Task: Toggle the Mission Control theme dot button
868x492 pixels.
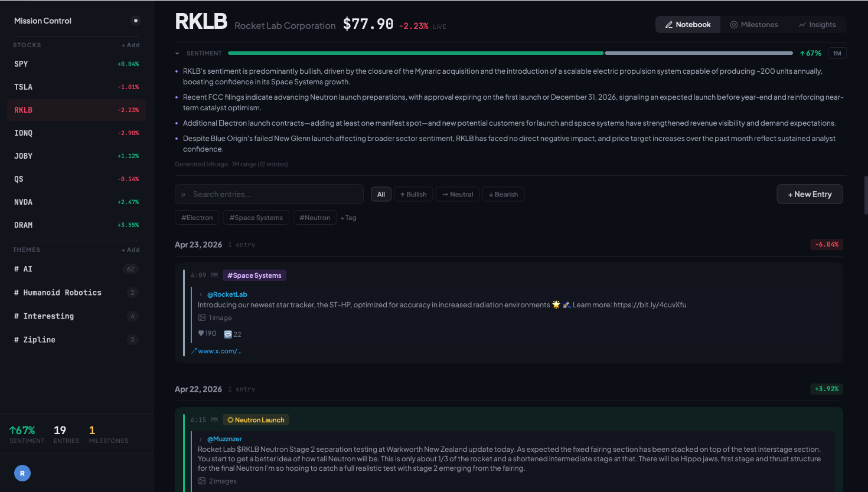Action: click(x=136, y=21)
